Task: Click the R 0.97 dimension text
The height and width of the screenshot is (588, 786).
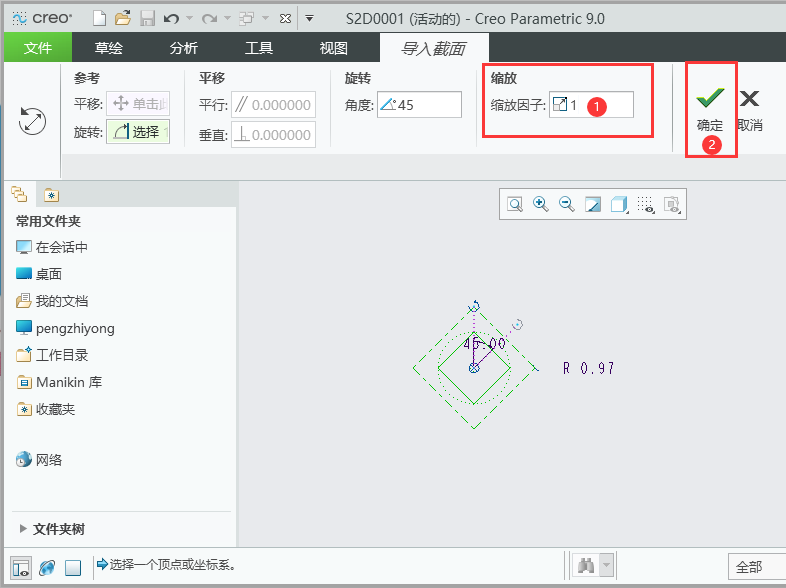Action: (x=588, y=368)
